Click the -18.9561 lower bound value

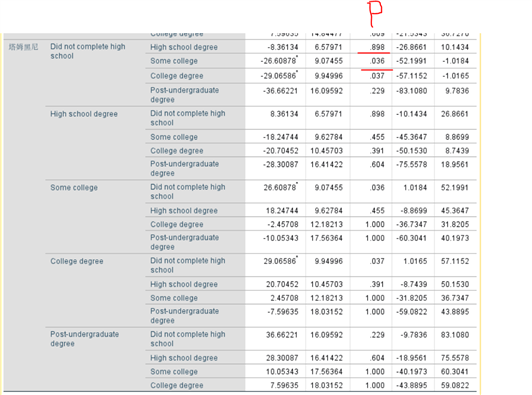pyautogui.click(x=411, y=358)
